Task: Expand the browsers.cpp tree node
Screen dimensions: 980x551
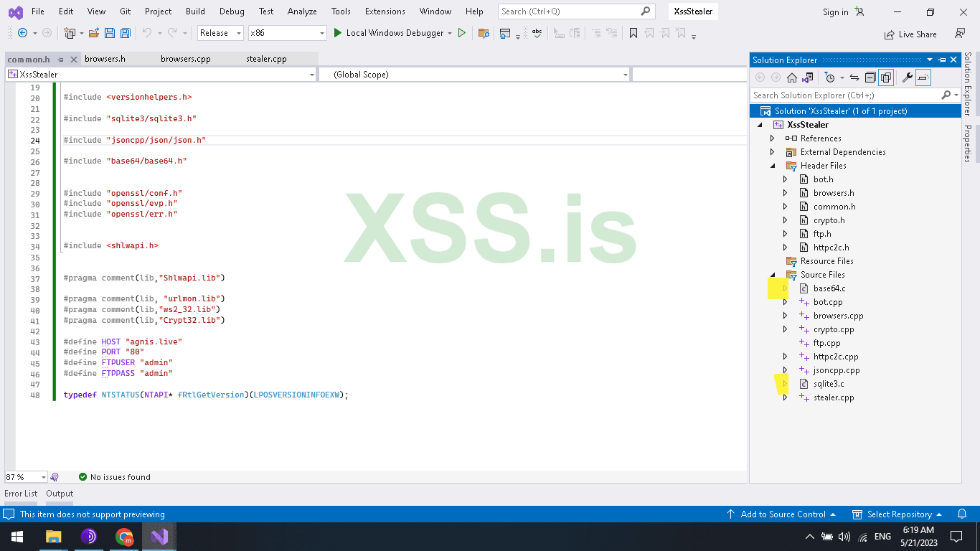Action: point(786,316)
